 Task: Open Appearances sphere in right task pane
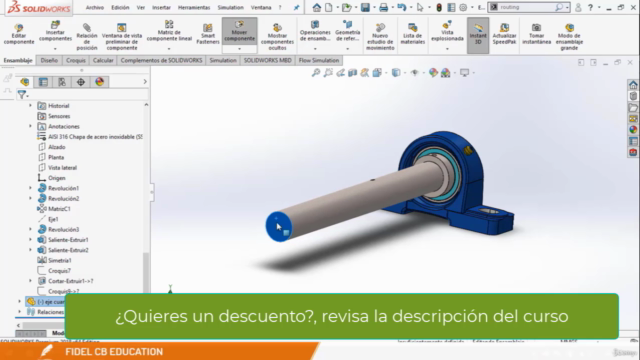tap(633, 130)
